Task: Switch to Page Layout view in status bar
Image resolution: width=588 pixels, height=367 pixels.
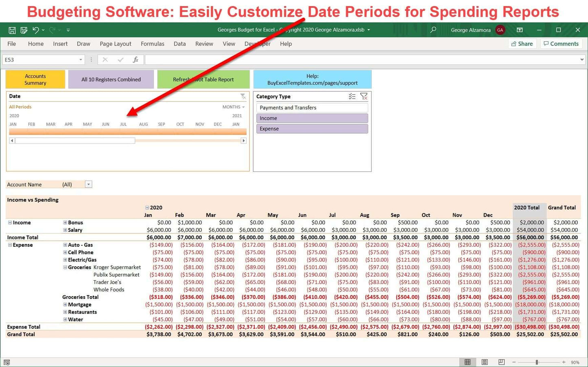Action: (485, 362)
